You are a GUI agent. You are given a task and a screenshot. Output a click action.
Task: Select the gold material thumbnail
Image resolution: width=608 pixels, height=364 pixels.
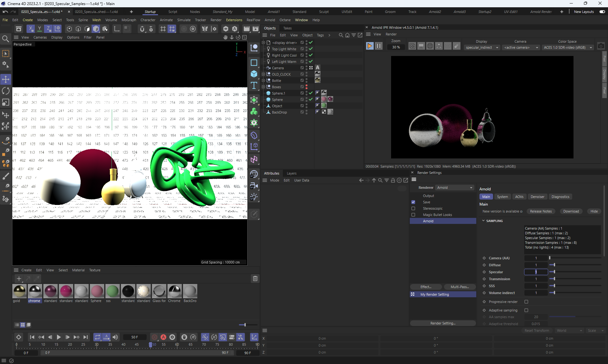(x=19, y=291)
